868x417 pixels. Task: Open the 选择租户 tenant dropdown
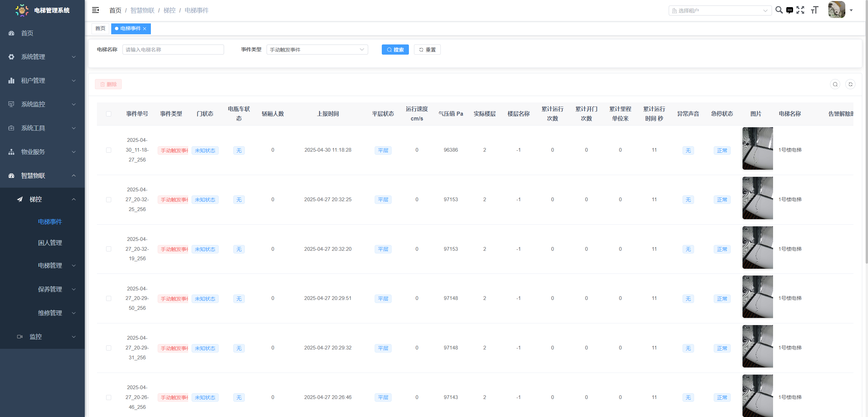tap(719, 11)
